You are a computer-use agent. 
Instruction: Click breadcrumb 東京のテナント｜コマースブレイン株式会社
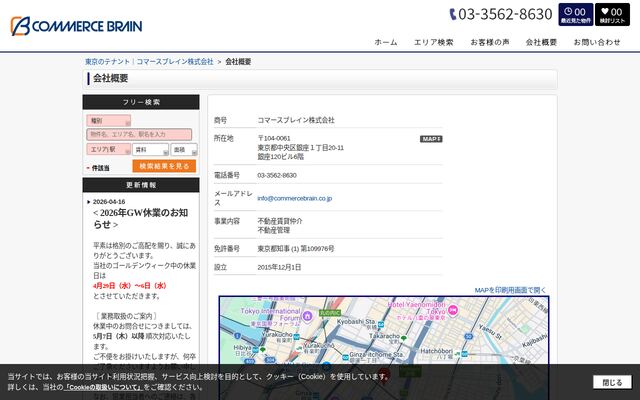click(x=149, y=62)
